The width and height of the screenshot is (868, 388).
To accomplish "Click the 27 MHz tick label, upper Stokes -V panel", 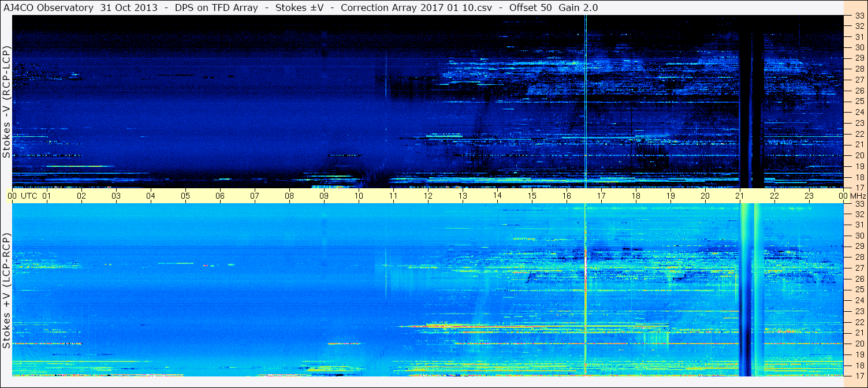I will point(859,80).
